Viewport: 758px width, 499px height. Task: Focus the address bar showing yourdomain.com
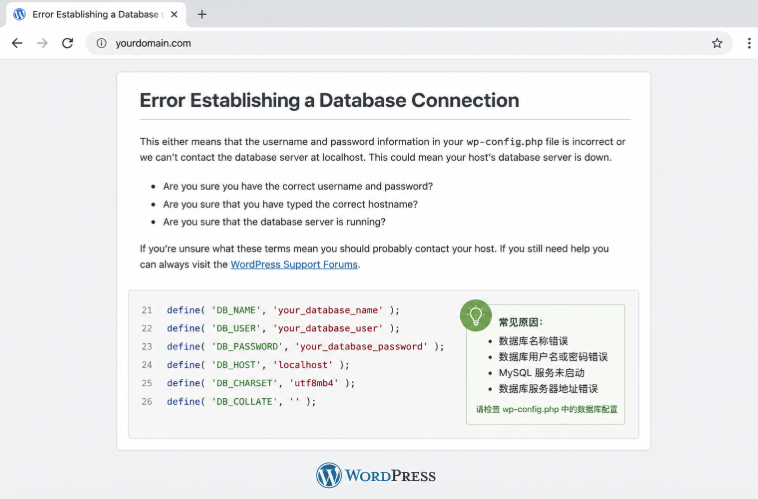click(409, 43)
